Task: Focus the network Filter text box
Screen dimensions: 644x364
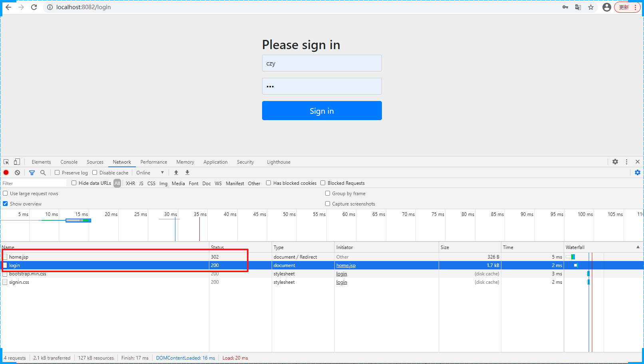Action: (34, 183)
